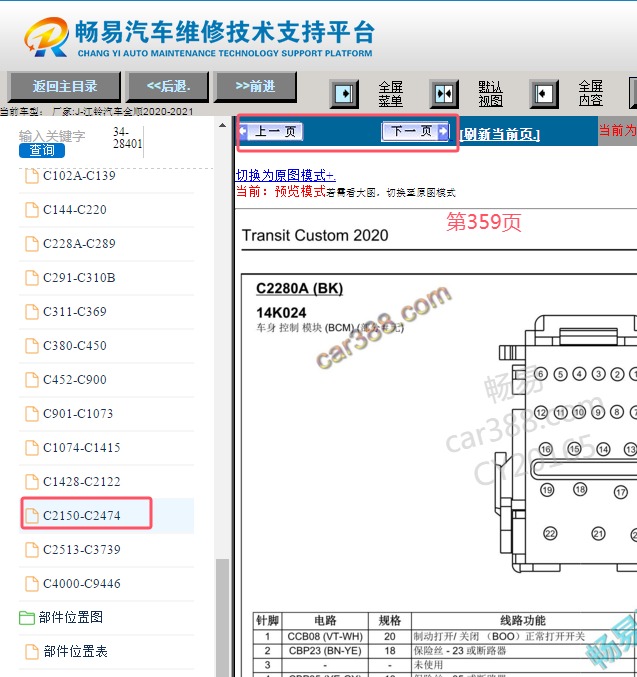Click the 34-28401 text in sidebar
The height and width of the screenshot is (677, 637).
tap(127, 138)
